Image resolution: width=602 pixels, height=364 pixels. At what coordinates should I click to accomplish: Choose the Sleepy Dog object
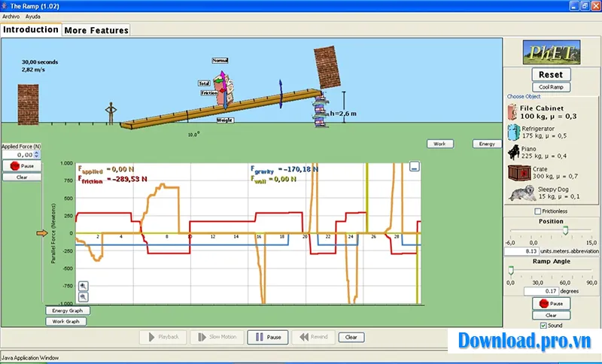[x=550, y=193]
